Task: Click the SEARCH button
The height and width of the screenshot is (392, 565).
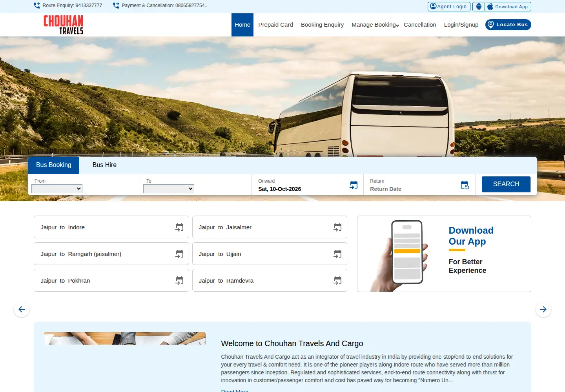Action: coord(506,184)
